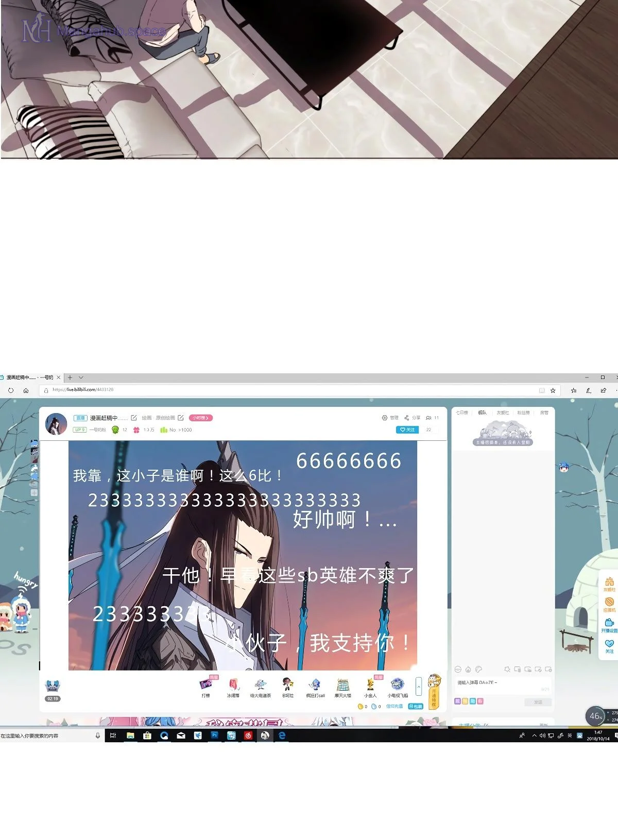Select the purple danmaku color swatch

click(457, 701)
